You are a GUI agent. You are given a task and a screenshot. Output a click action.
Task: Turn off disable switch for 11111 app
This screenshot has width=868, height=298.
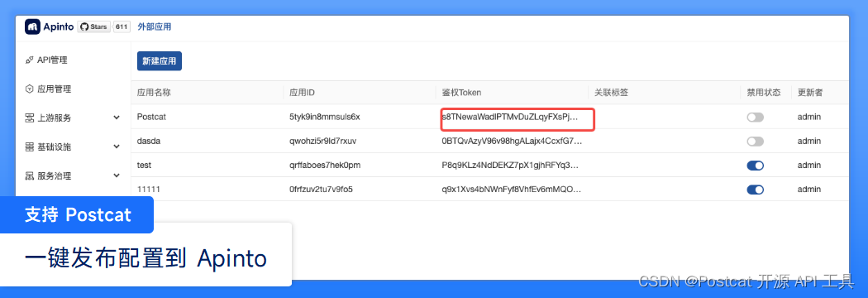click(755, 190)
